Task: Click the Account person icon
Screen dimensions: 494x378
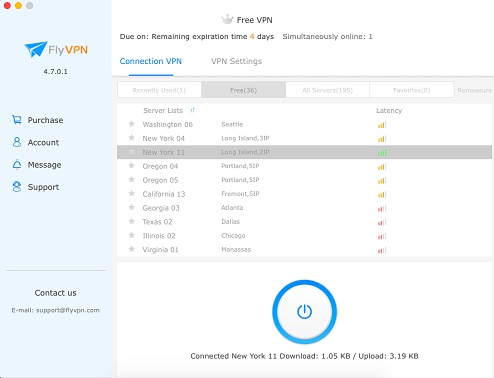Action: point(17,142)
